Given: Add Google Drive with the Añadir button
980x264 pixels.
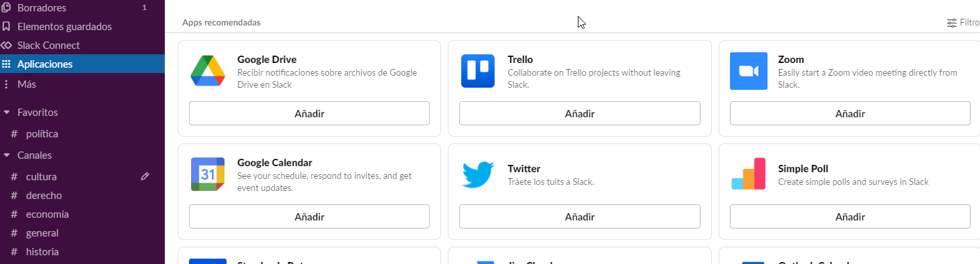Looking at the screenshot, I should click(309, 113).
